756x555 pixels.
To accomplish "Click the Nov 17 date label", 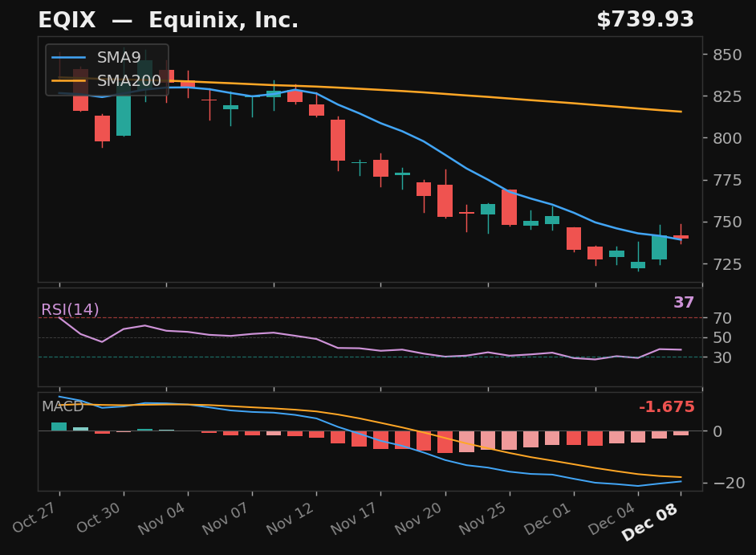I will pyautogui.click(x=355, y=518).
